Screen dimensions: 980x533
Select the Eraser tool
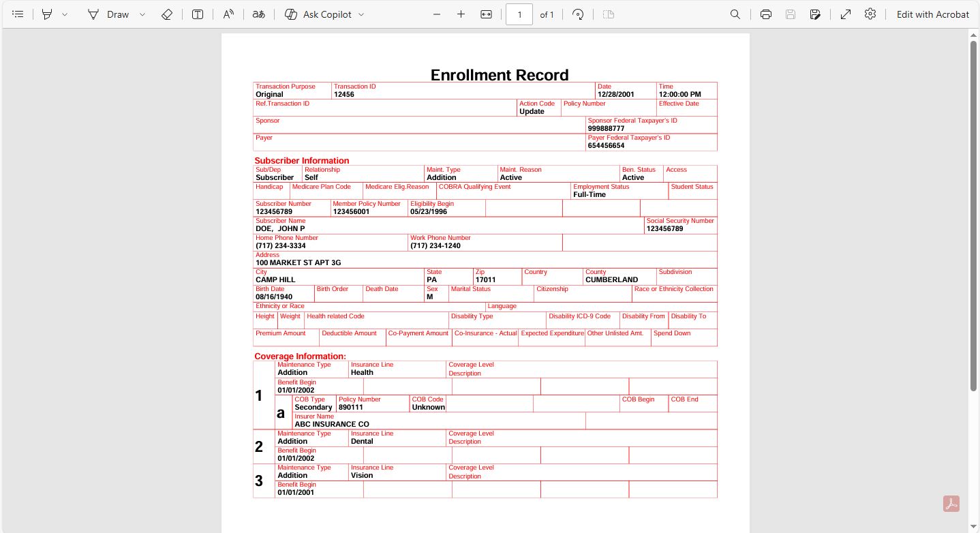tap(167, 14)
